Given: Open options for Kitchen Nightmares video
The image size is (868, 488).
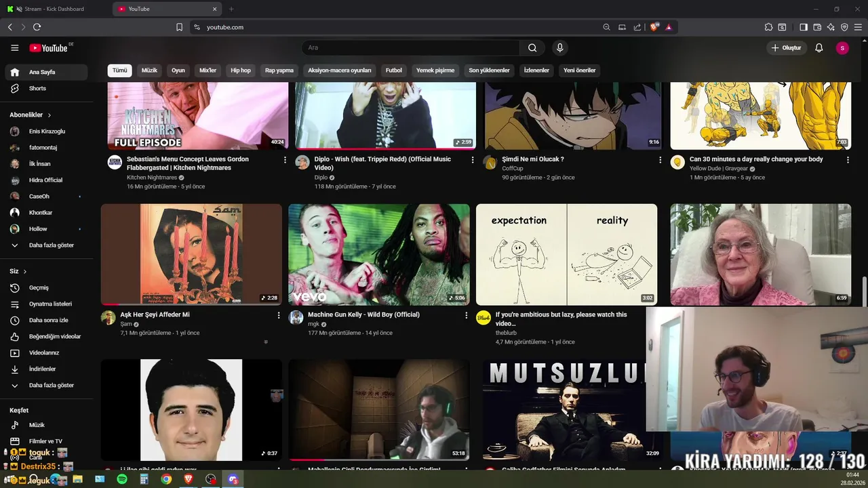Looking at the screenshot, I should click(x=285, y=160).
